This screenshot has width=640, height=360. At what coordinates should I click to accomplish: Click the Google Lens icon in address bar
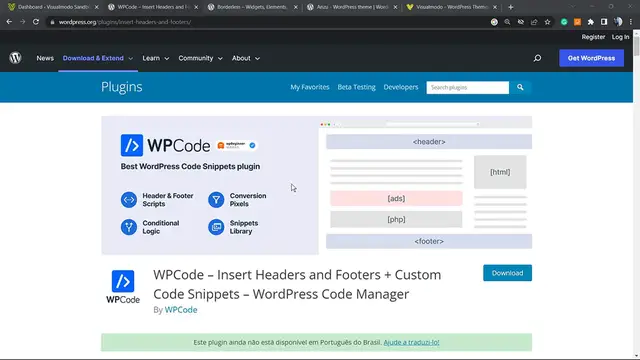coord(494,22)
